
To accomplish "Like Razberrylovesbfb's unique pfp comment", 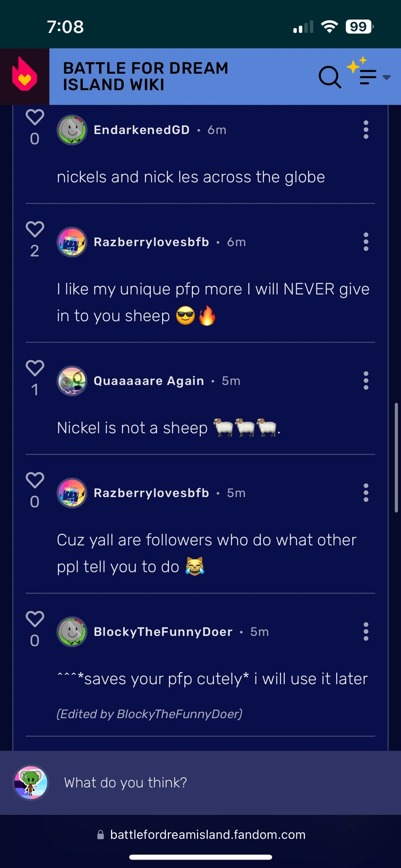I will point(35,229).
